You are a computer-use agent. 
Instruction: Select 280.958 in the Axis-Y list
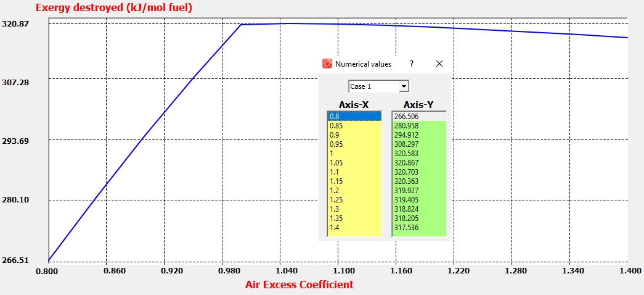coord(418,125)
